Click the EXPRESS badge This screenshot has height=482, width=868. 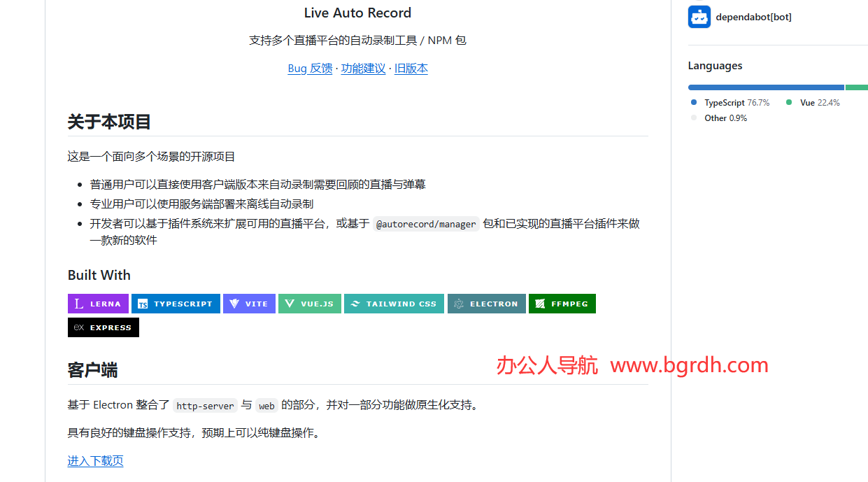pos(103,327)
